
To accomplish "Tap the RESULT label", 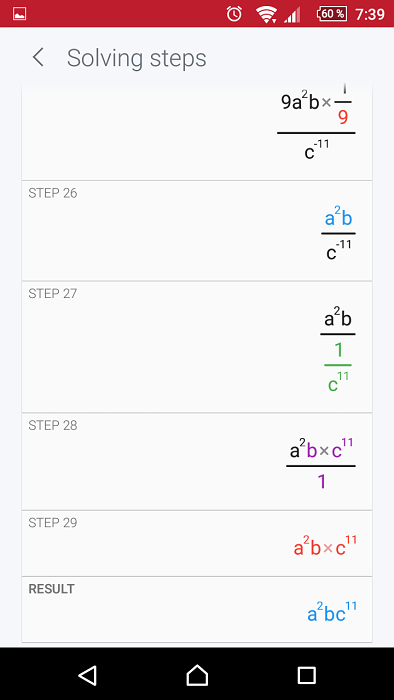I will coord(51,589).
